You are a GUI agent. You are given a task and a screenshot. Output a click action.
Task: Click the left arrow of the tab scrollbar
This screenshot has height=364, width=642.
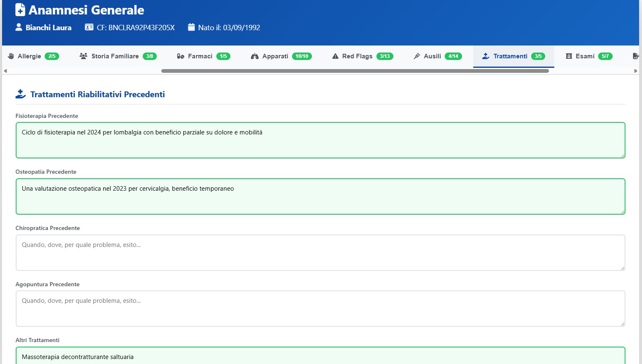[x=5, y=71]
